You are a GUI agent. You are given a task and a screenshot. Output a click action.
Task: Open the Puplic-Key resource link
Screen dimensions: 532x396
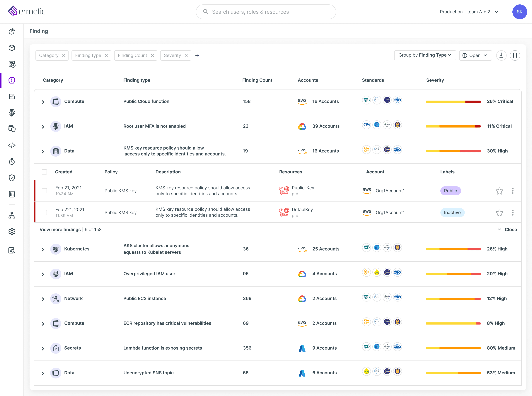coord(303,188)
